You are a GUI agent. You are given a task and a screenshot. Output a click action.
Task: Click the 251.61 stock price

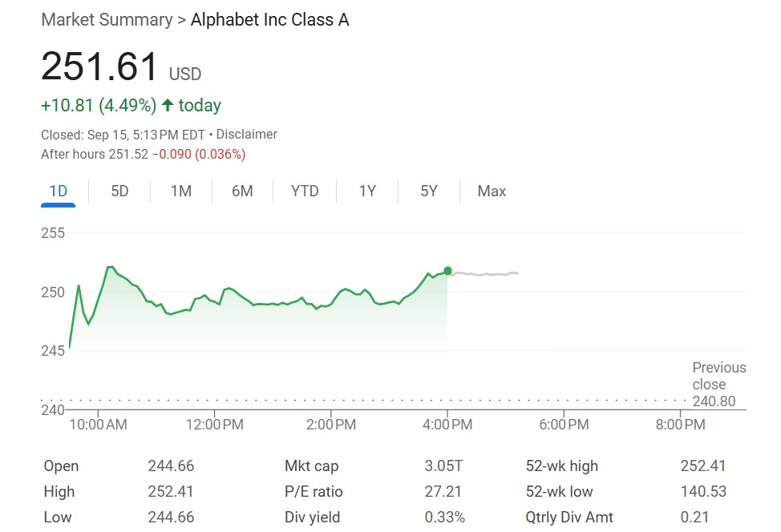(x=99, y=66)
